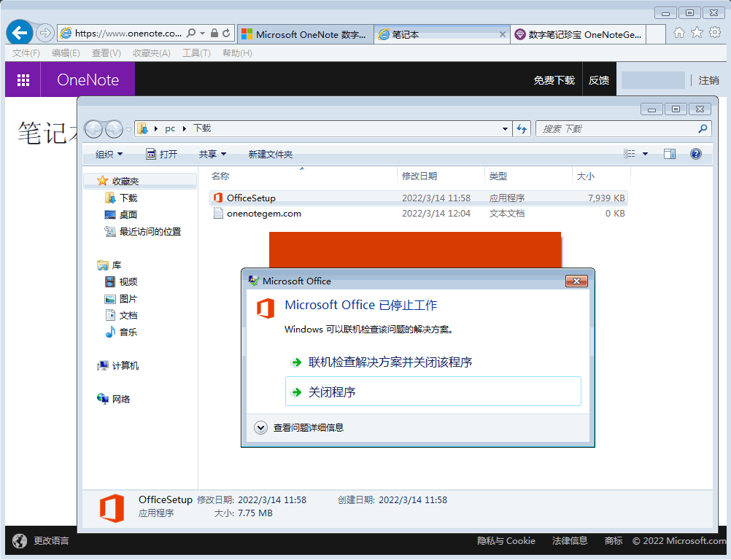Screen dimensions: 731x560
Task: Click the onenotegem.com text file icon
Action: pyautogui.click(x=217, y=214)
